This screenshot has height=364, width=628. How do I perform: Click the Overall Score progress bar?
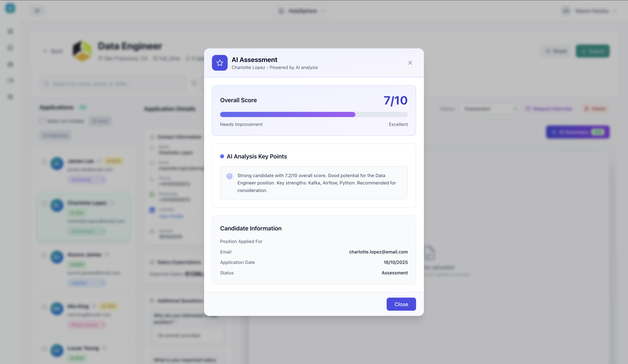[x=314, y=114]
